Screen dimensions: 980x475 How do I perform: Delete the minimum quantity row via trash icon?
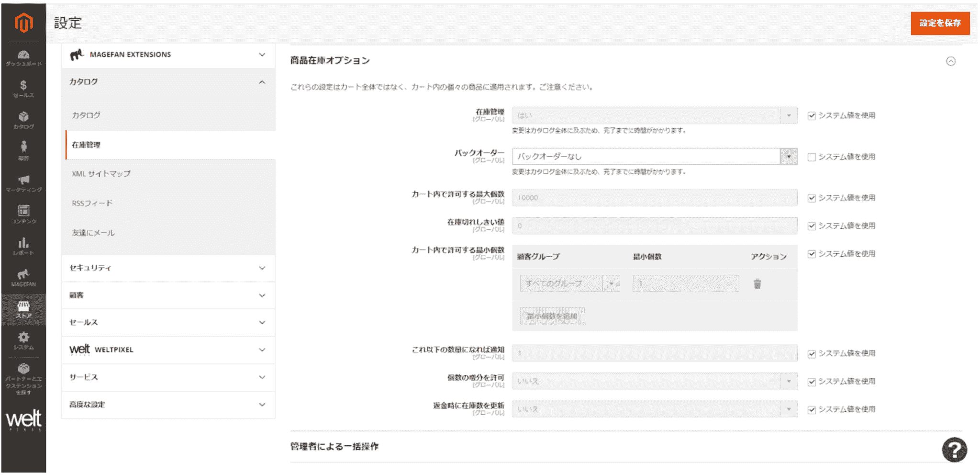click(x=757, y=283)
